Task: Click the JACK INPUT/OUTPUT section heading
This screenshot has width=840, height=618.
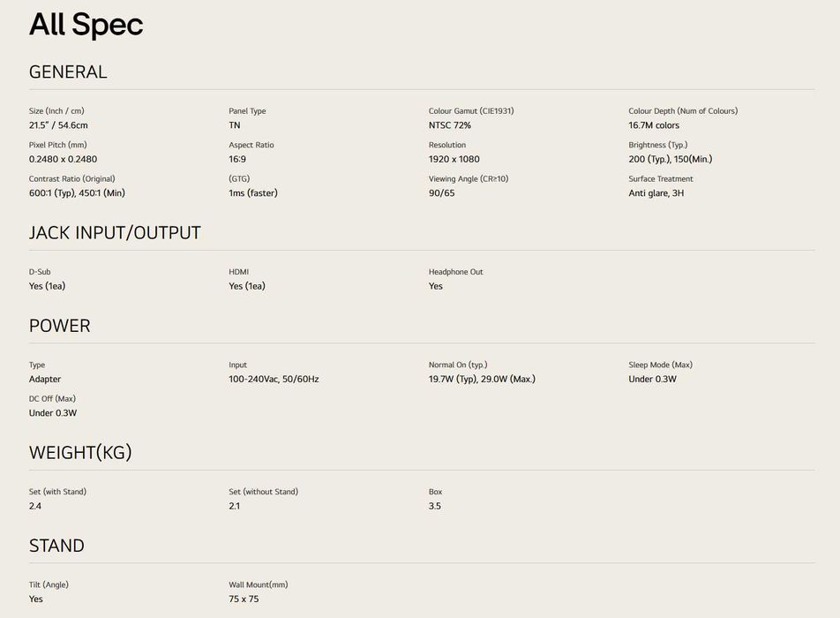Action: [x=115, y=233]
